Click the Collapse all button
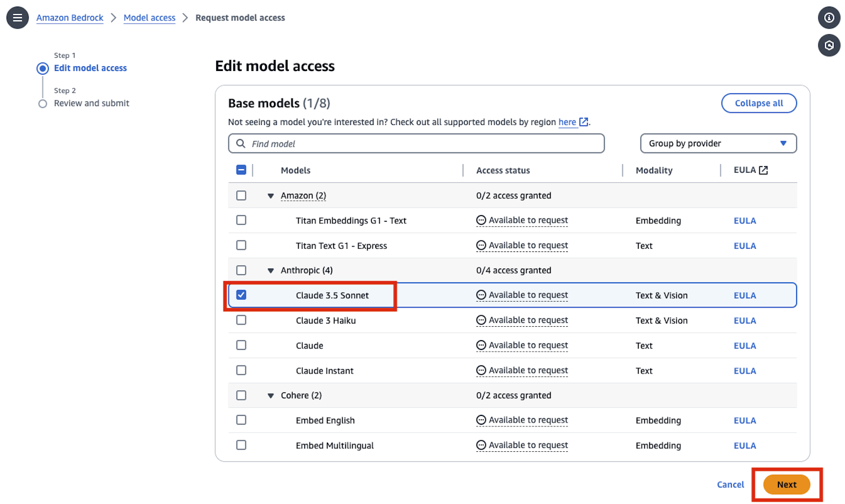This screenshot has height=504, width=845. 759,103
